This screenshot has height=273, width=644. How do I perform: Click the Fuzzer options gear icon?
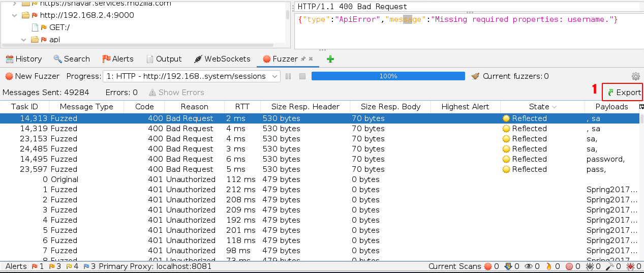point(635,76)
